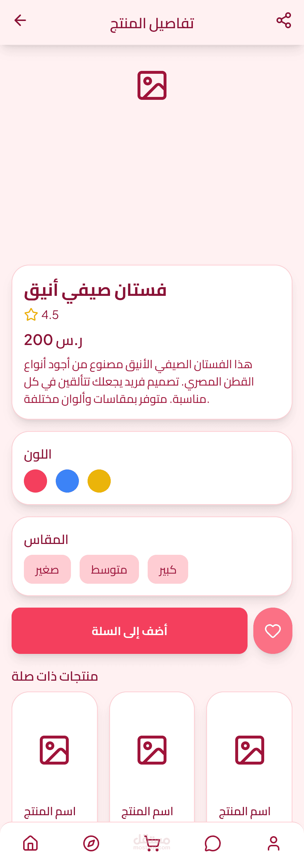Open the share icon in header

point(284,20)
